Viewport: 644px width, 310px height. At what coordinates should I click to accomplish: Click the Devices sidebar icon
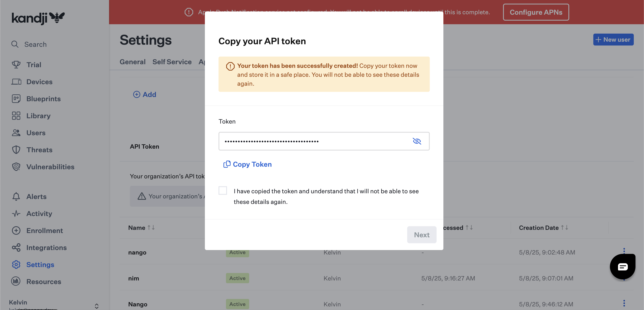tap(16, 82)
